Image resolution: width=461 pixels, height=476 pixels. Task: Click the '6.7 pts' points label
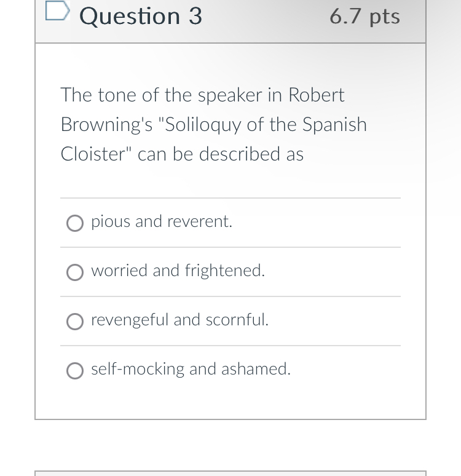[364, 17]
